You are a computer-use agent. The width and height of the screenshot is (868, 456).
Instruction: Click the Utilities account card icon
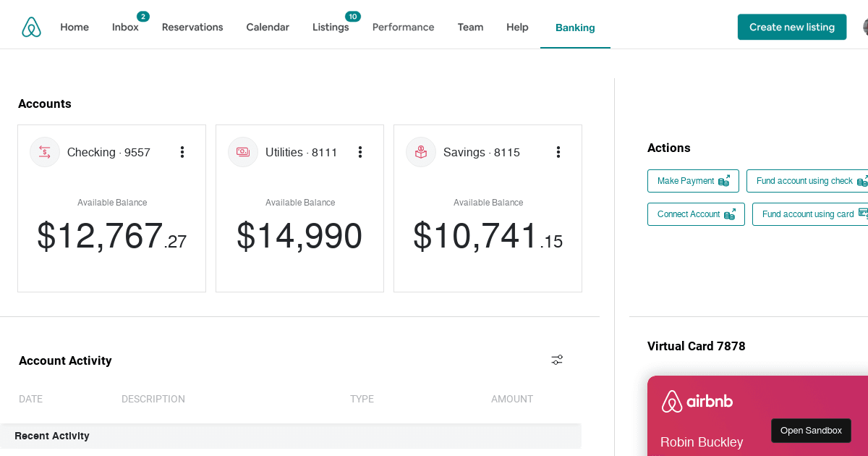(242, 152)
